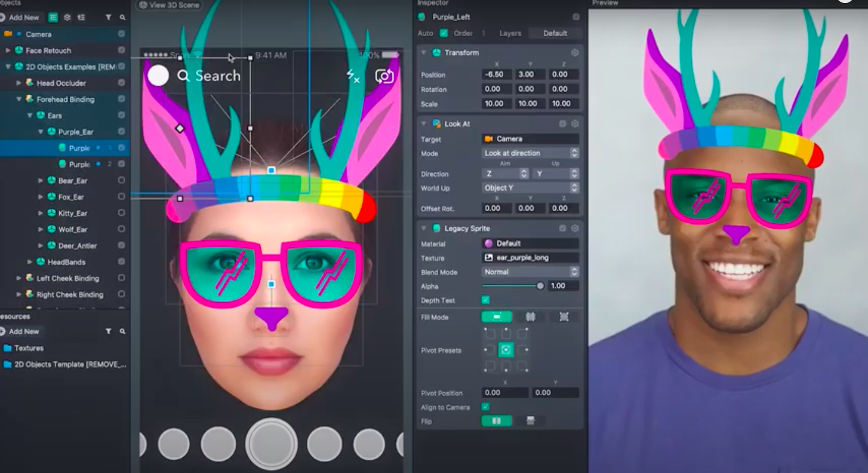Toggle the Auto order checkbox
This screenshot has width=868, height=473.
(444, 33)
